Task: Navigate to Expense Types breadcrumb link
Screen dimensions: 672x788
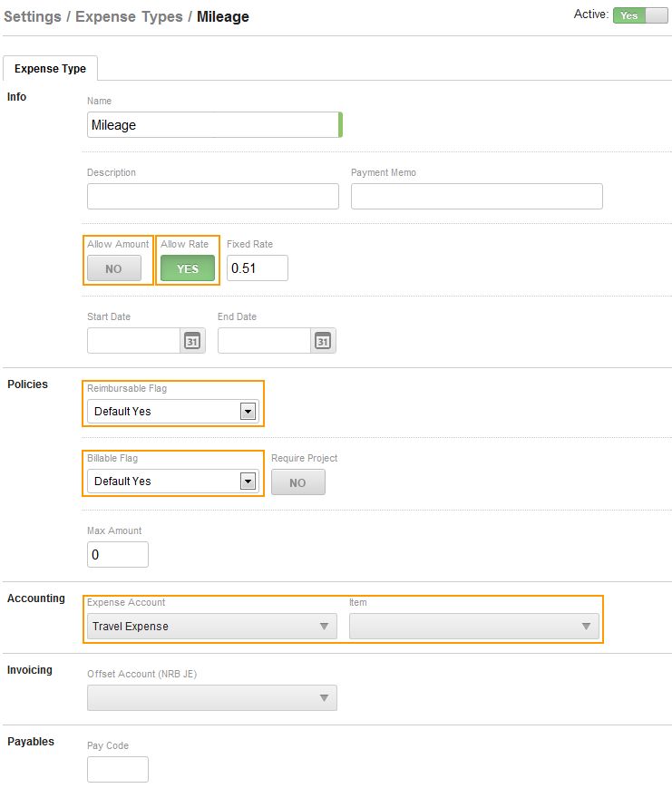Action: tap(128, 16)
